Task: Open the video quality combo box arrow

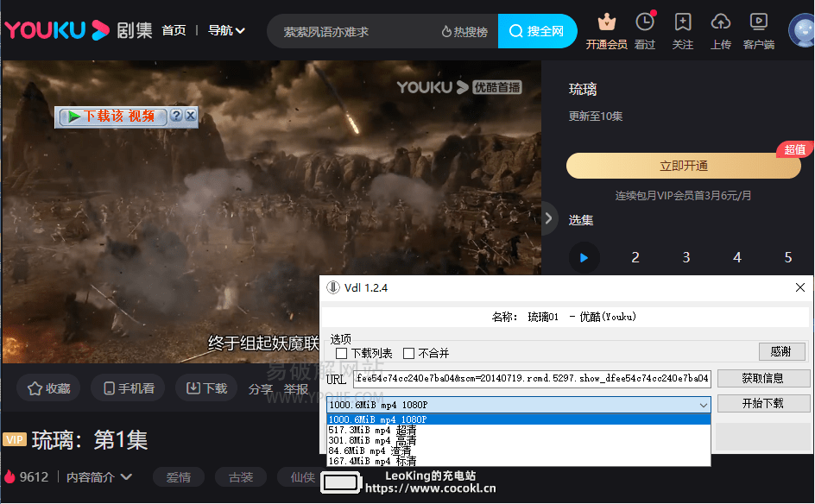Action: click(x=703, y=405)
